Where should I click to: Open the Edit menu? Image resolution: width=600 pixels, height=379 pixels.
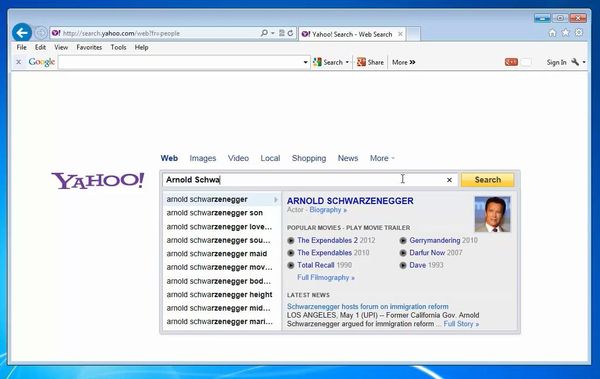point(40,47)
